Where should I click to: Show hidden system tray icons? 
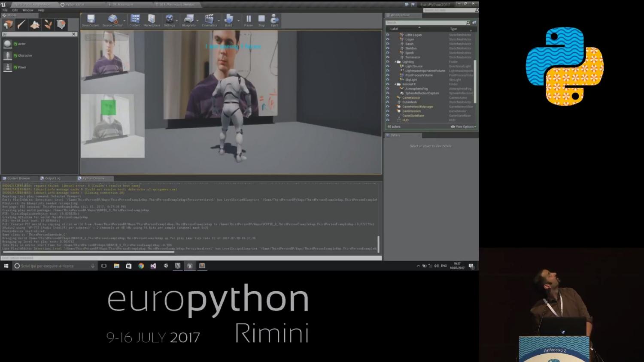click(418, 266)
